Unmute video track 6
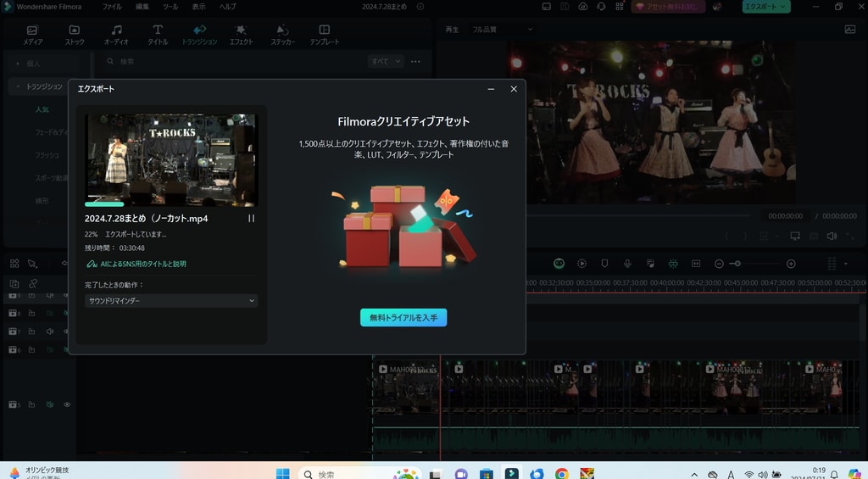The image size is (868, 479). coord(50,349)
